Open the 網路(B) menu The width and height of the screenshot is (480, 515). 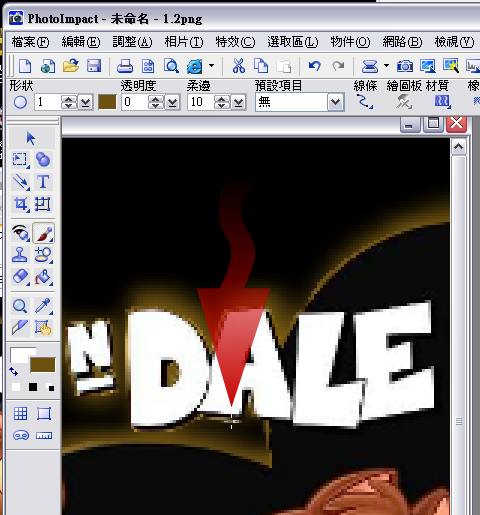pos(402,42)
